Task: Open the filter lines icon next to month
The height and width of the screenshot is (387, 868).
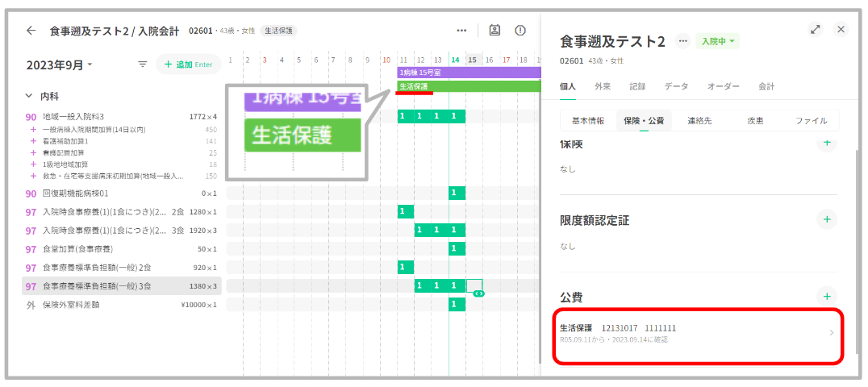Action: tap(143, 64)
